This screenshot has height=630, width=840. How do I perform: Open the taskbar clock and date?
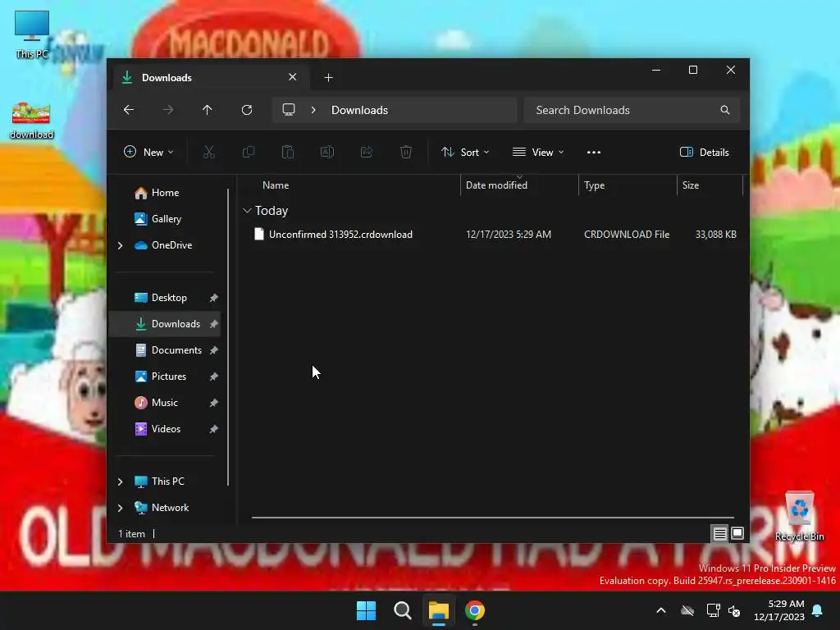tap(779, 610)
